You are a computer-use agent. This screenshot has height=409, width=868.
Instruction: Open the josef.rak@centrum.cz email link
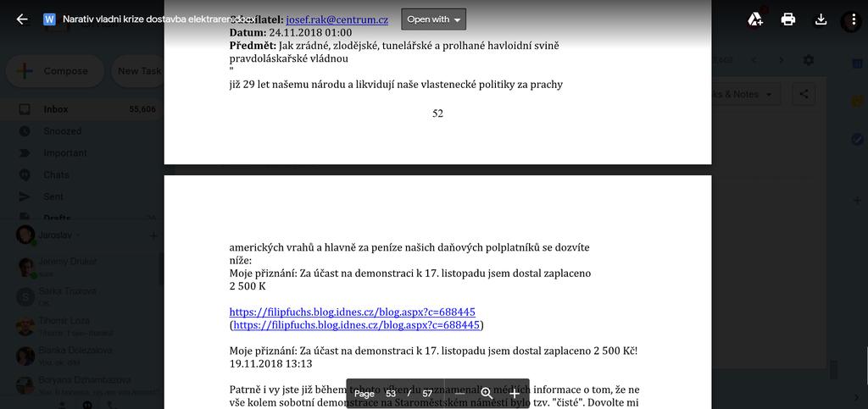[x=337, y=19]
